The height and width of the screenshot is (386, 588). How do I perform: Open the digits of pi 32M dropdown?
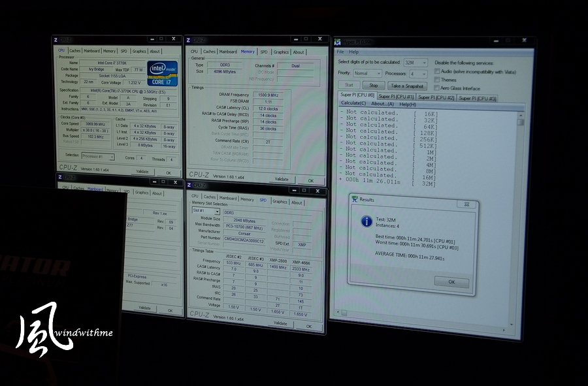[x=416, y=63]
